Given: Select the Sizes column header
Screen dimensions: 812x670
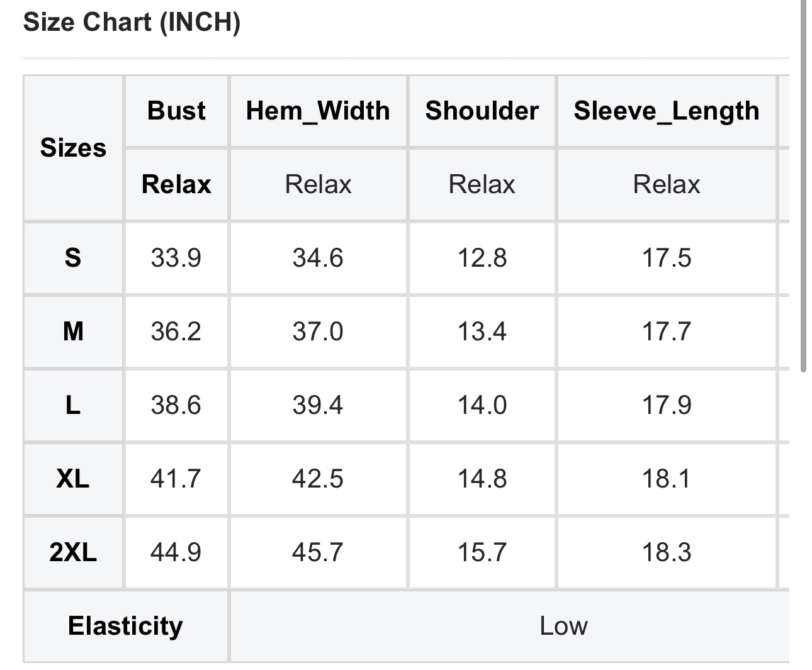Looking at the screenshot, I should pos(73,148).
